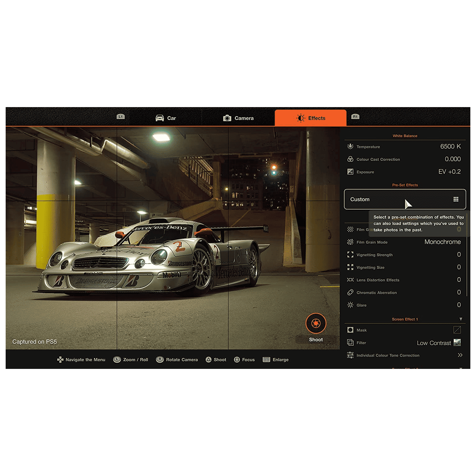Screen dimensions: 476x476
Task: Toggle the Mask preview box
Action: click(x=457, y=330)
